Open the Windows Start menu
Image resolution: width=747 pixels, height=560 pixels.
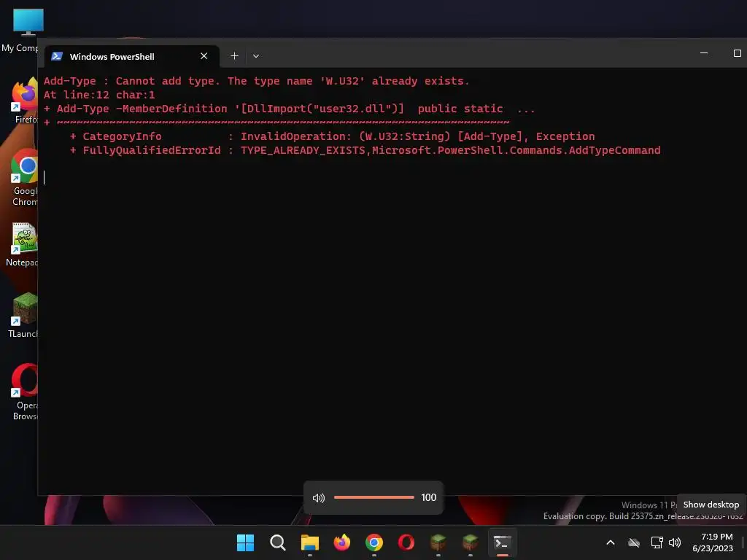point(245,542)
